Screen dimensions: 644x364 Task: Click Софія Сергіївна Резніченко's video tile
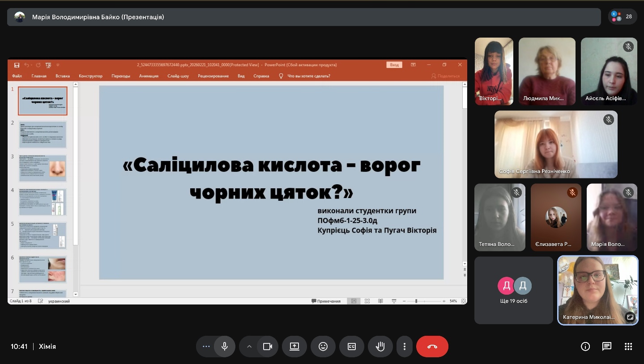tap(556, 144)
